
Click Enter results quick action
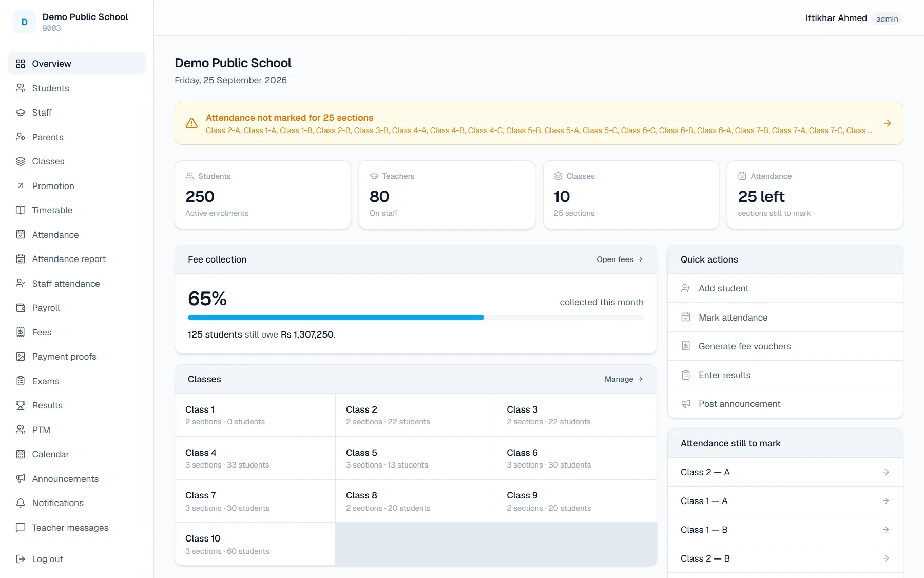tap(785, 375)
